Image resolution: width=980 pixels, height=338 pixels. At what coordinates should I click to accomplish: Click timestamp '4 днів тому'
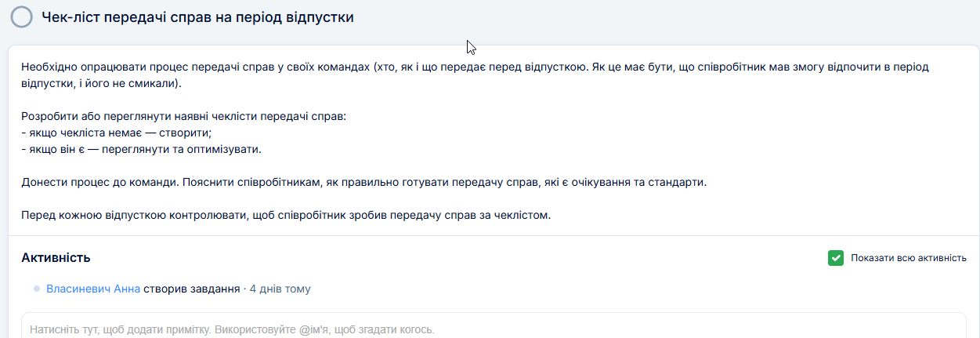280,289
